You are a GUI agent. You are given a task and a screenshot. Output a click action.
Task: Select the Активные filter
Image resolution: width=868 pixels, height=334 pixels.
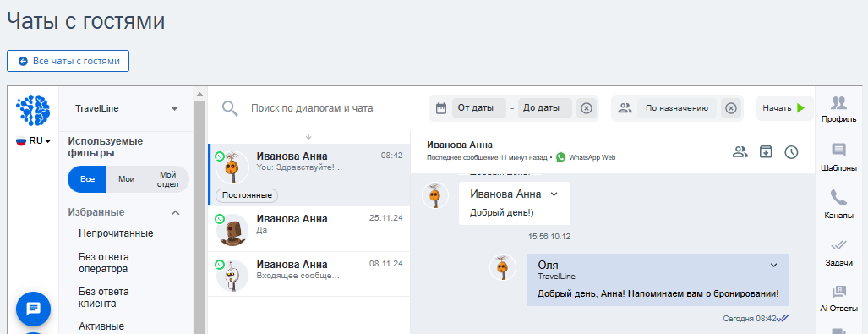(101, 326)
